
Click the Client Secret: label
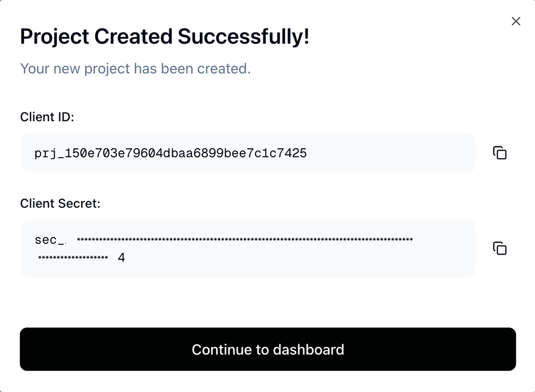[60, 203]
